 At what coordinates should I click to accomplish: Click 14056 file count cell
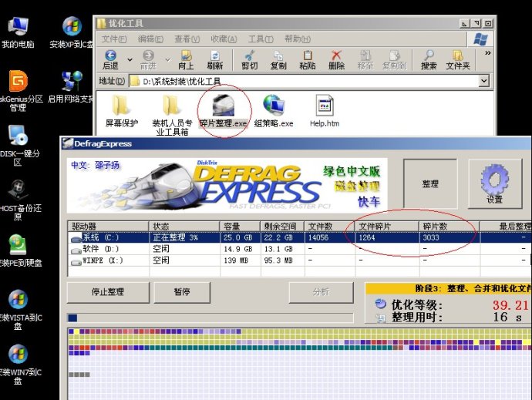(x=330, y=237)
